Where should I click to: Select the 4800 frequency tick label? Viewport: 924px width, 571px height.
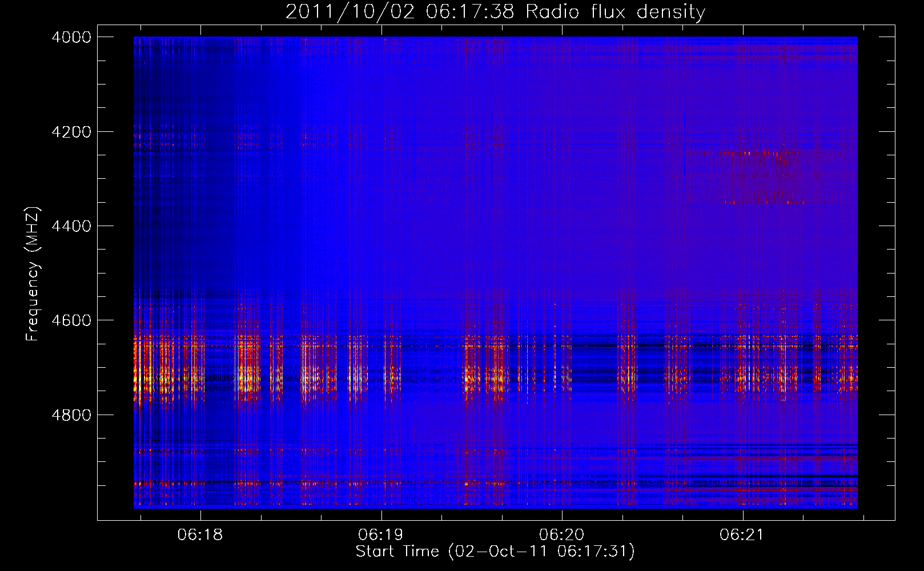[x=71, y=415]
